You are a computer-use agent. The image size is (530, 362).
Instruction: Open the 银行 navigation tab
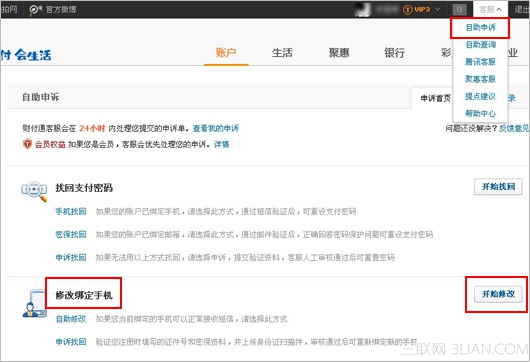pos(394,53)
